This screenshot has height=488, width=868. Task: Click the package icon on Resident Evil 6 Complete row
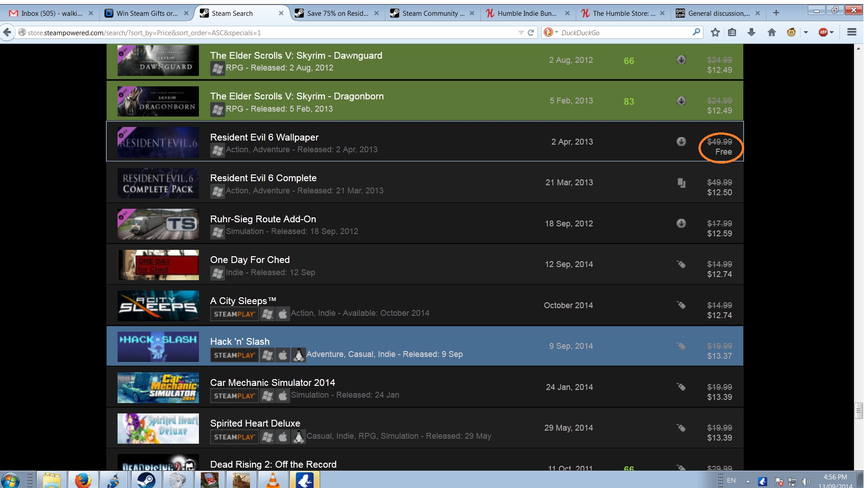681,183
